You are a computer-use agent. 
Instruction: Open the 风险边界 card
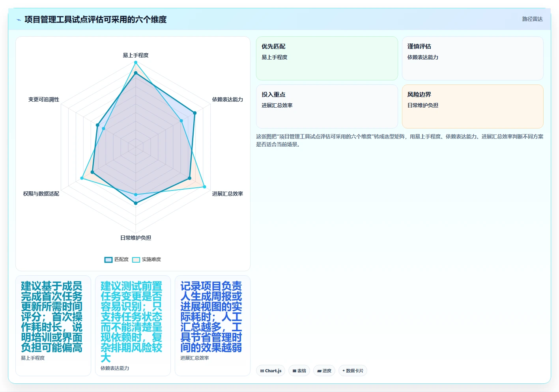[x=473, y=106]
